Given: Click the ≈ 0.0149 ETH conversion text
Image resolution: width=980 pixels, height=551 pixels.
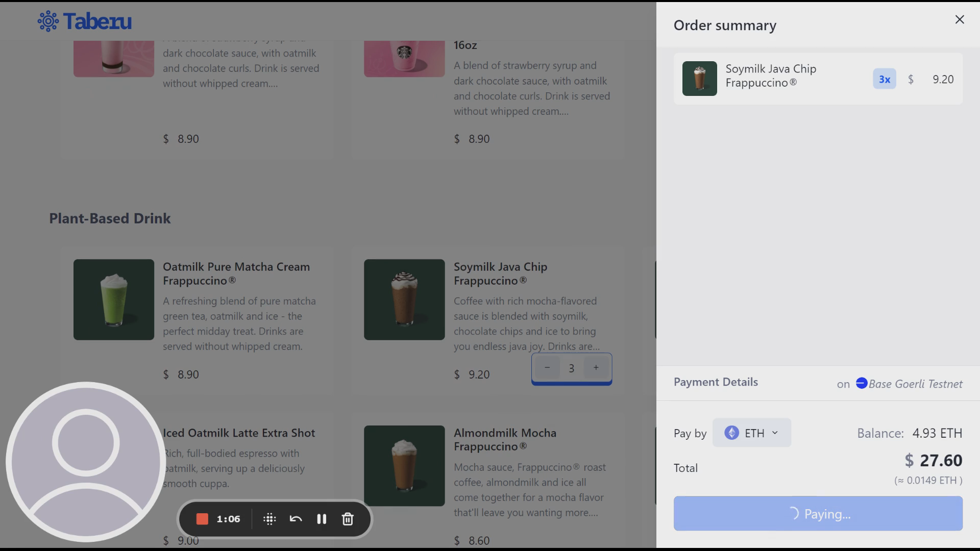Looking at the screenshot, I should tap(928, 480).
